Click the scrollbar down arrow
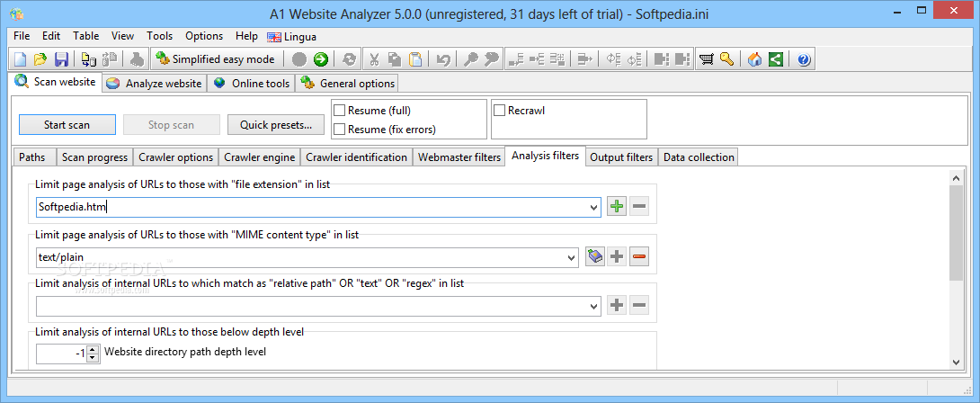The image size is (980, 403). click(957, 361)
